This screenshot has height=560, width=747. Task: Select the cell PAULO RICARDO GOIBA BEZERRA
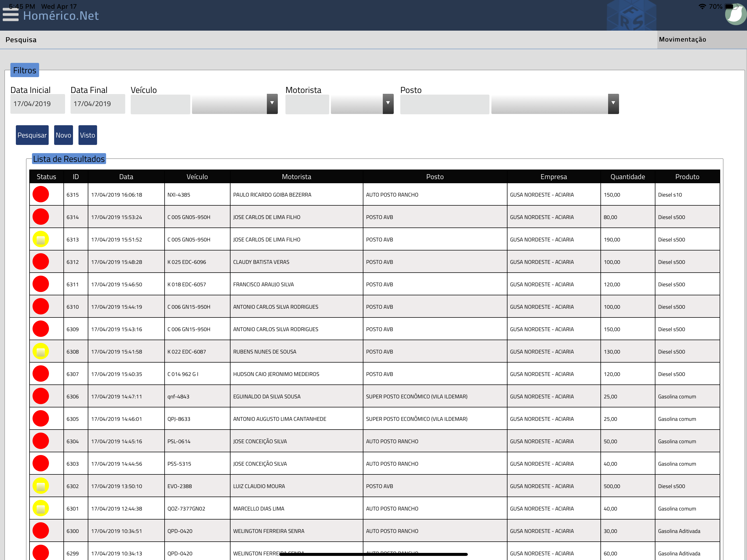pyautogui.click(x=296, y=194)
